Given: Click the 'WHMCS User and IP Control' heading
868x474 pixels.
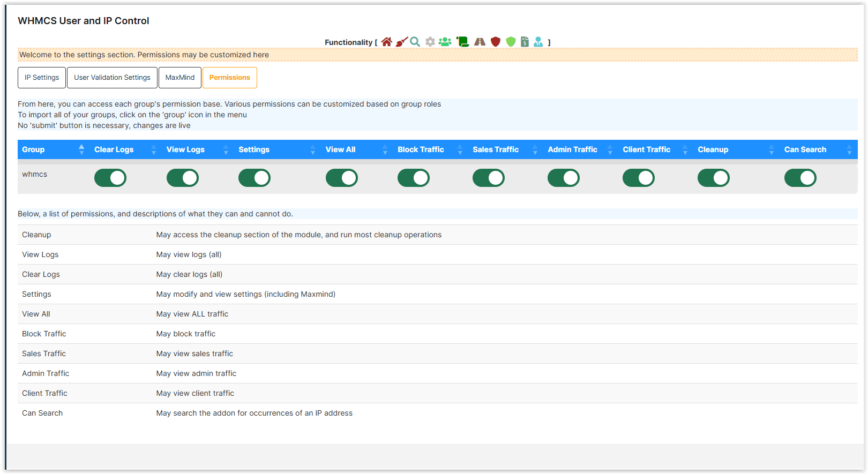Looking at the screenshot, I should coord(84,21).
